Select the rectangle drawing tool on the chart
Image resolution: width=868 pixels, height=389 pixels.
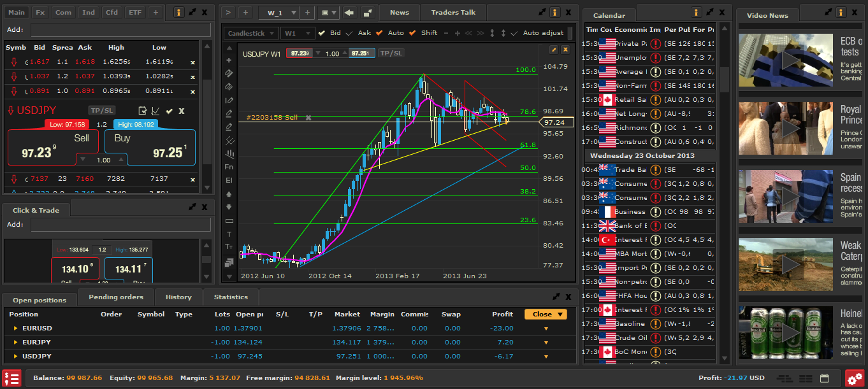click(229, 221)
